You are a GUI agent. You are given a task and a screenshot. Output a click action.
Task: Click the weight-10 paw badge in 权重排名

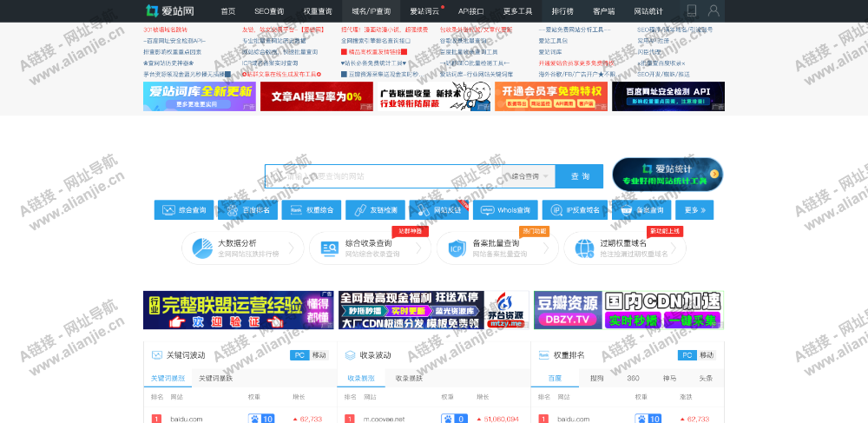click(648, 420)
